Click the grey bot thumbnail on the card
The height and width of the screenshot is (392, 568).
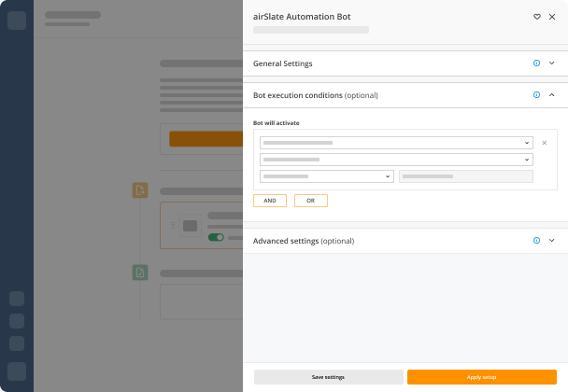(x=191, y=226)
